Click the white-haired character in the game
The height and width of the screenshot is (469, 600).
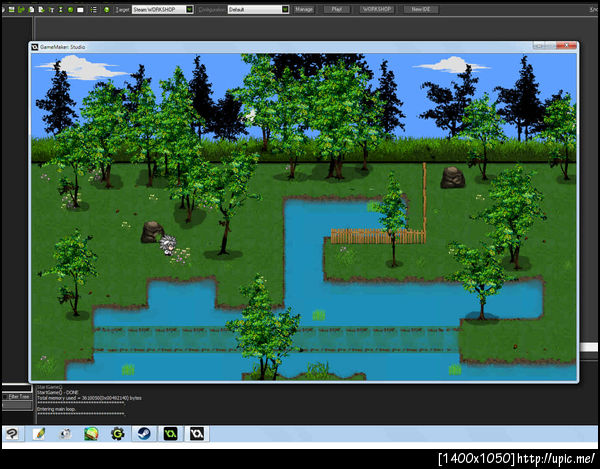click(168, 245)
